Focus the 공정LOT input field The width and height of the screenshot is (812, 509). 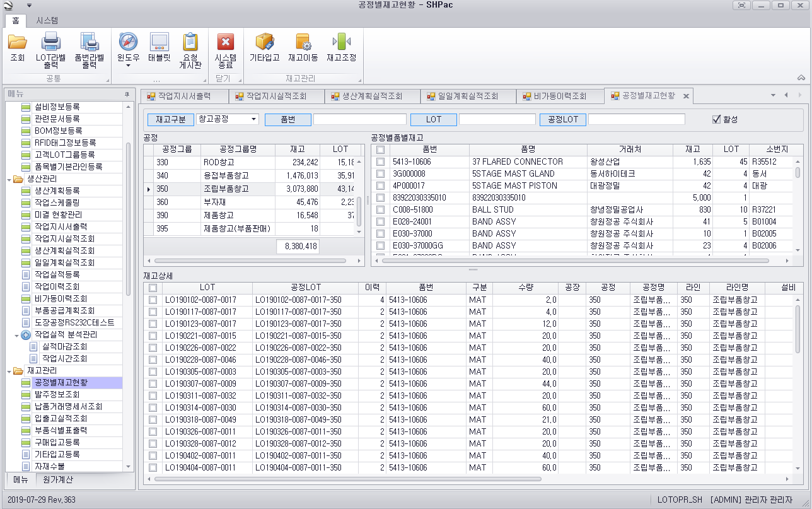click(x=637, y=119)
